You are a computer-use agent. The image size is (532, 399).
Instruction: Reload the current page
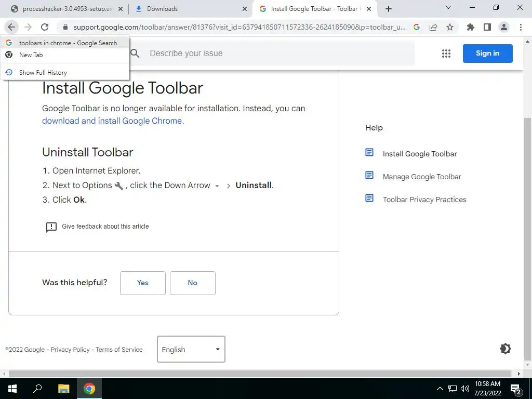45,27
